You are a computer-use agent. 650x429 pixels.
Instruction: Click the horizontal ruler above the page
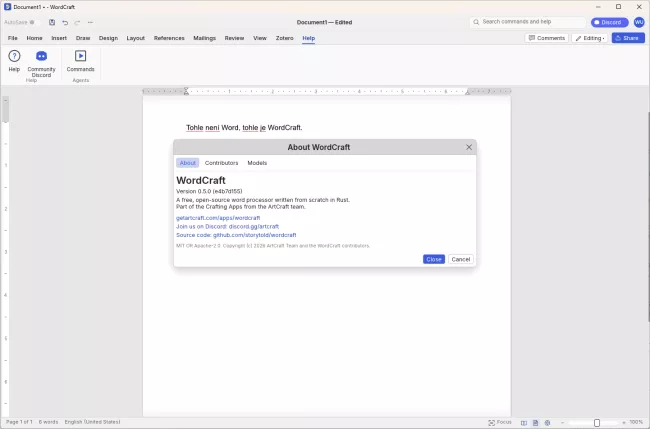(327, 91)
